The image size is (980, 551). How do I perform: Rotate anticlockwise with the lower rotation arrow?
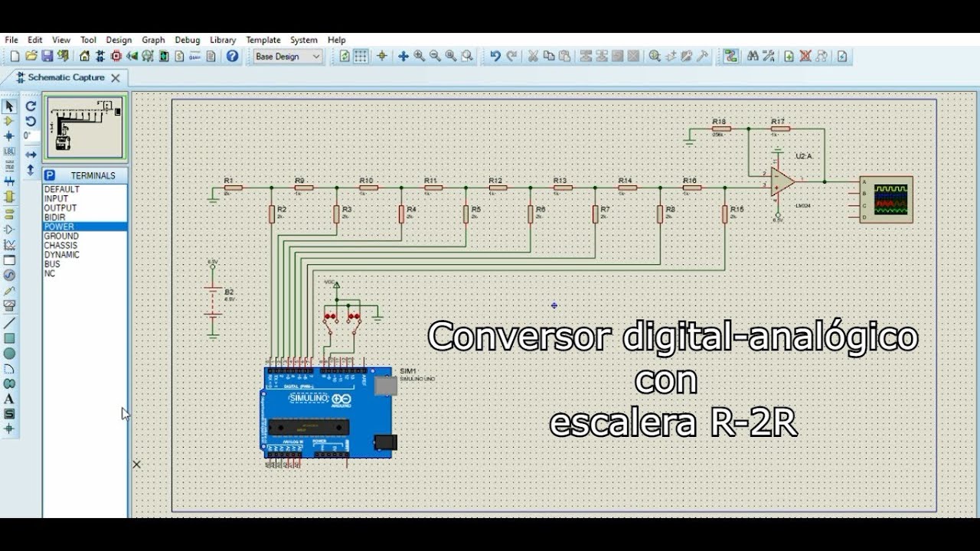[x=31, y=121]
